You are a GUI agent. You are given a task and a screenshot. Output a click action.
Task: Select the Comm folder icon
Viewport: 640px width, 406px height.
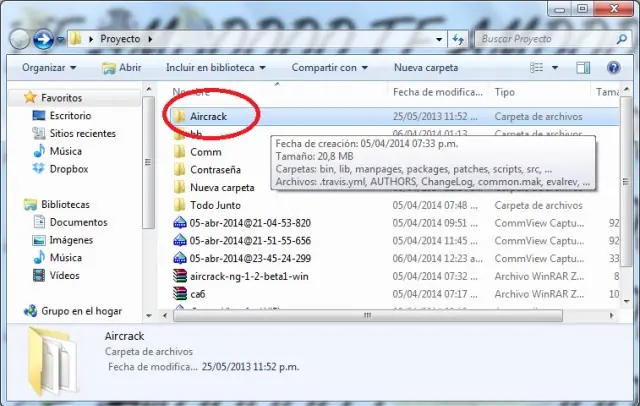coord(179,152)
